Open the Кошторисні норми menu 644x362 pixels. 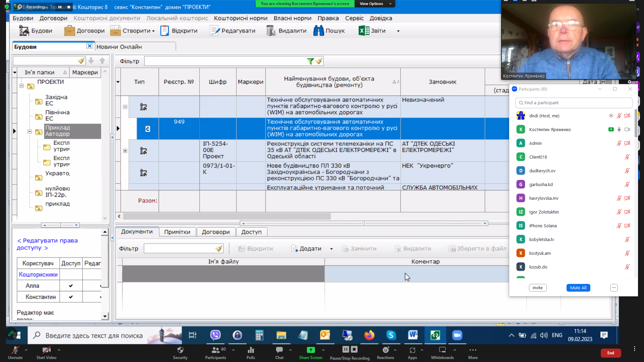point(240,18)
